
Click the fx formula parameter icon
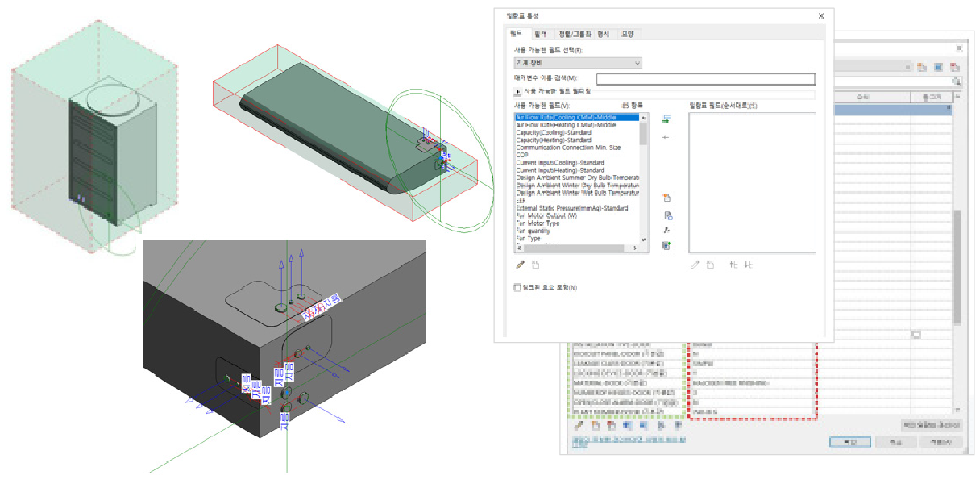coord(667,230)
